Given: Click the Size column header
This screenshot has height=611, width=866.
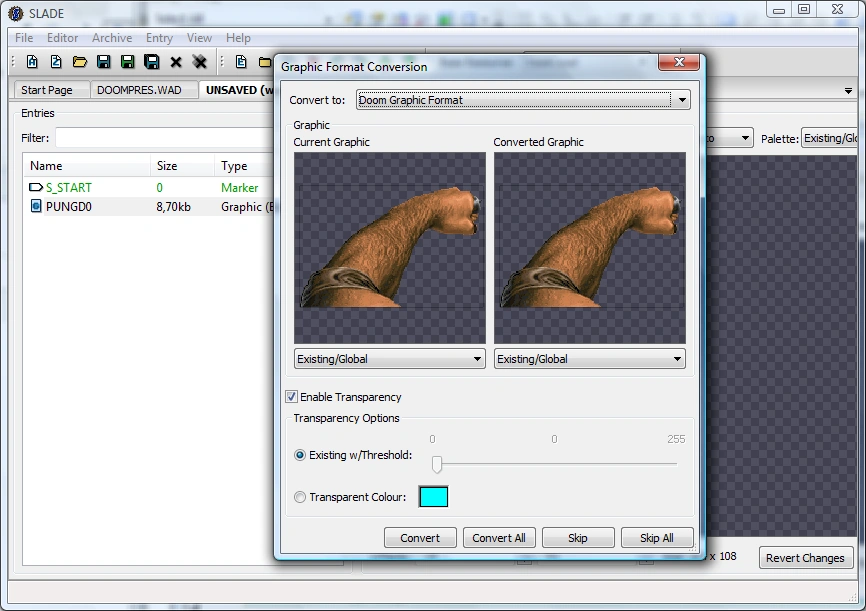Looking at the screenshot, I should [x=182, y=166].
